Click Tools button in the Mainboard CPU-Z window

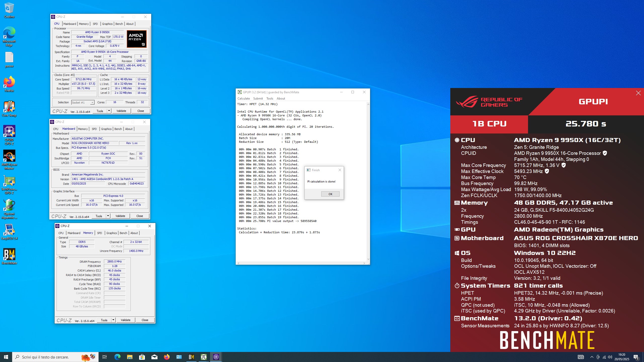click(99, 216)
